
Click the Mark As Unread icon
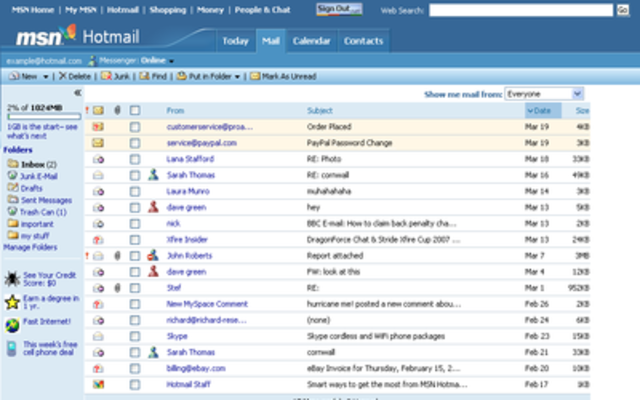pos(255,76)
